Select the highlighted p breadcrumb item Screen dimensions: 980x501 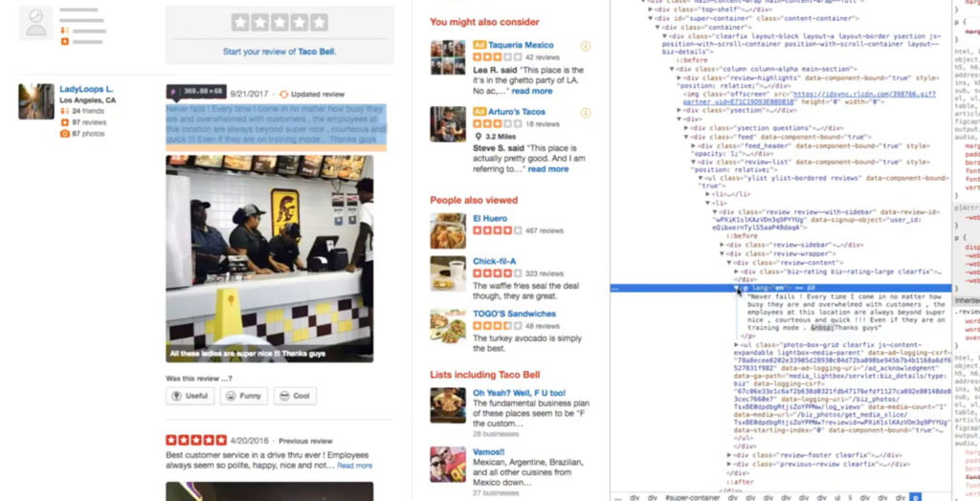pyautogui.click(x=915, y=497)
